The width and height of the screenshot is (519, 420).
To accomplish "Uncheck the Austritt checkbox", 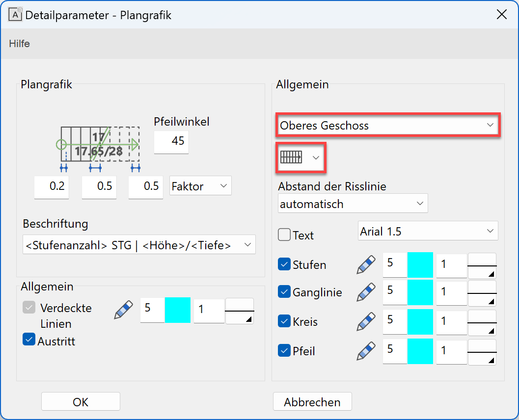I will [29, 340].
